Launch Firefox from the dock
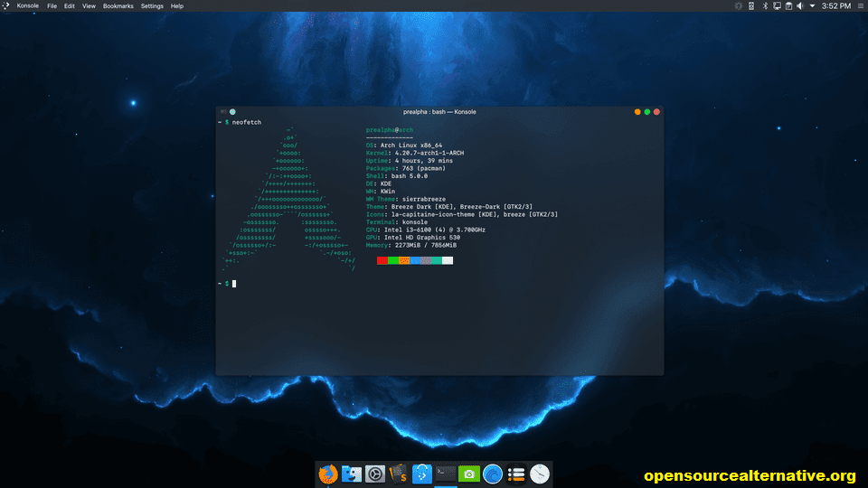The width and height of the screenshot is (868, 488). (x=327, y=474)
